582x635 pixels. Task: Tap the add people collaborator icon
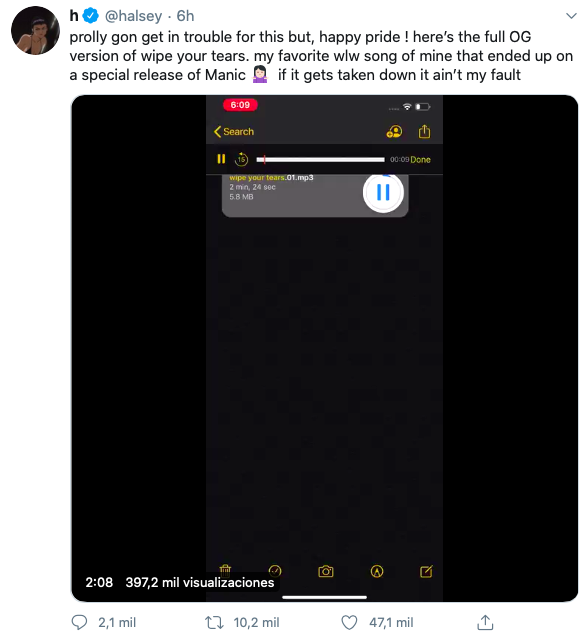point(394,132)
